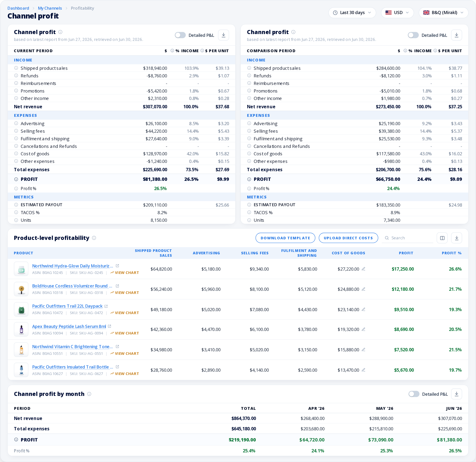This screenshot has height=462, width=476.
Task: Edit cost of goods for Apex Beauty Lash Serum
Action: [x=363, y=329]
